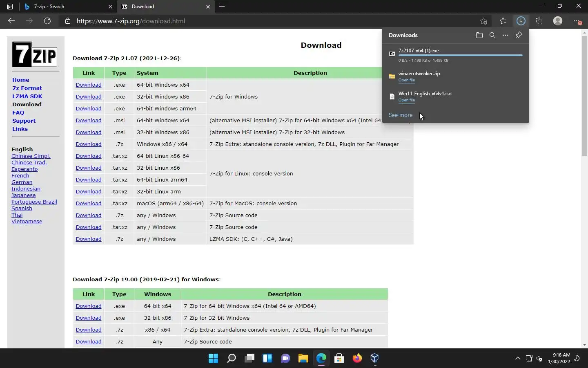Launch Firefox from taskbar
The image size is (588, 368).
357,359
